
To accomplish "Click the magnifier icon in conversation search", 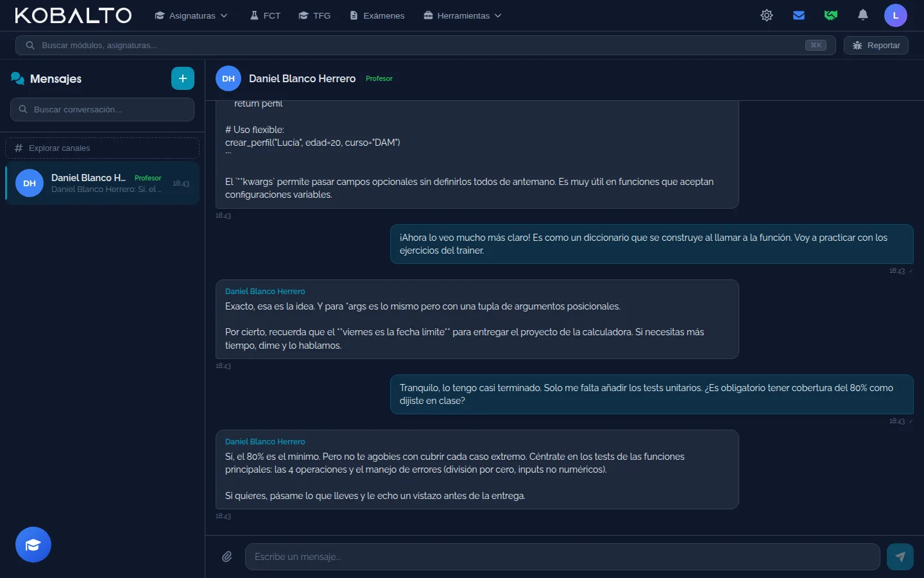I will point(23,109).
